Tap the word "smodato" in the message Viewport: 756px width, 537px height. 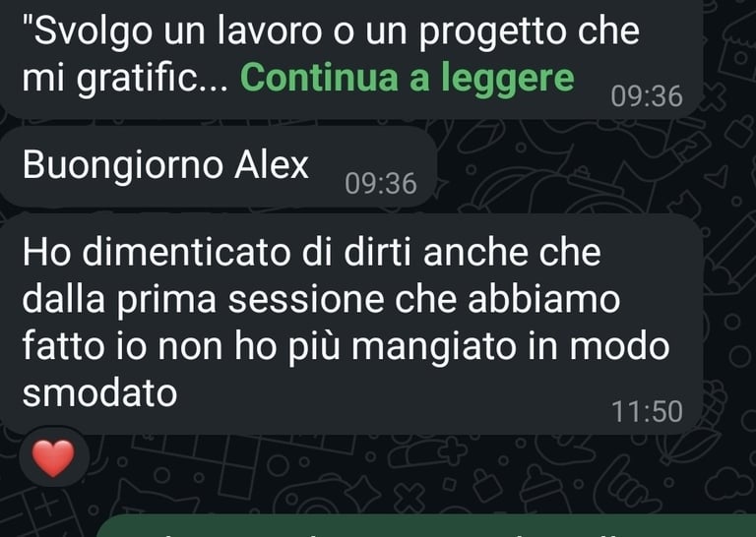pyautogui.click(x=99, y=393)
